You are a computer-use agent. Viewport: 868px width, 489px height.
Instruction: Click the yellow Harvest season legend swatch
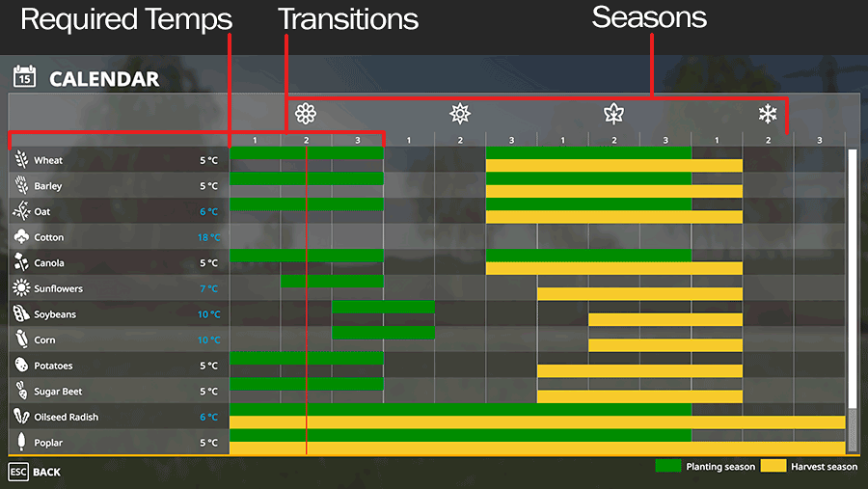click(773, 466)
